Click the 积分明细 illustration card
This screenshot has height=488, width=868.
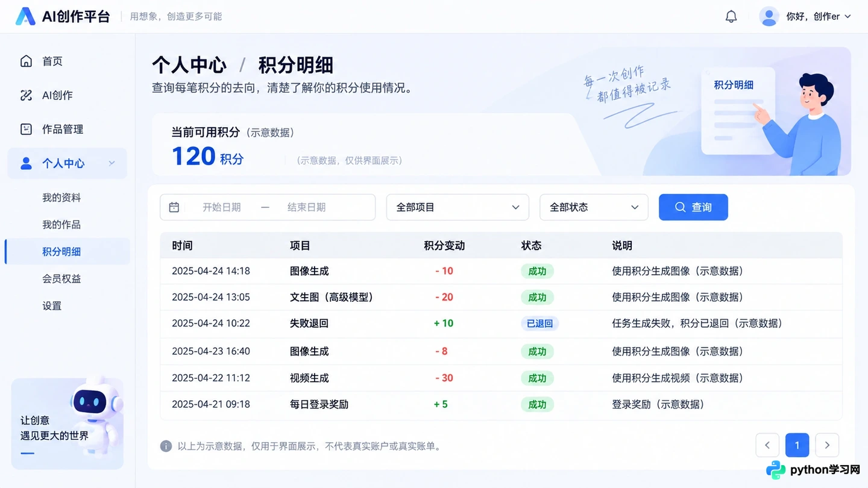[x=738, y=111]
